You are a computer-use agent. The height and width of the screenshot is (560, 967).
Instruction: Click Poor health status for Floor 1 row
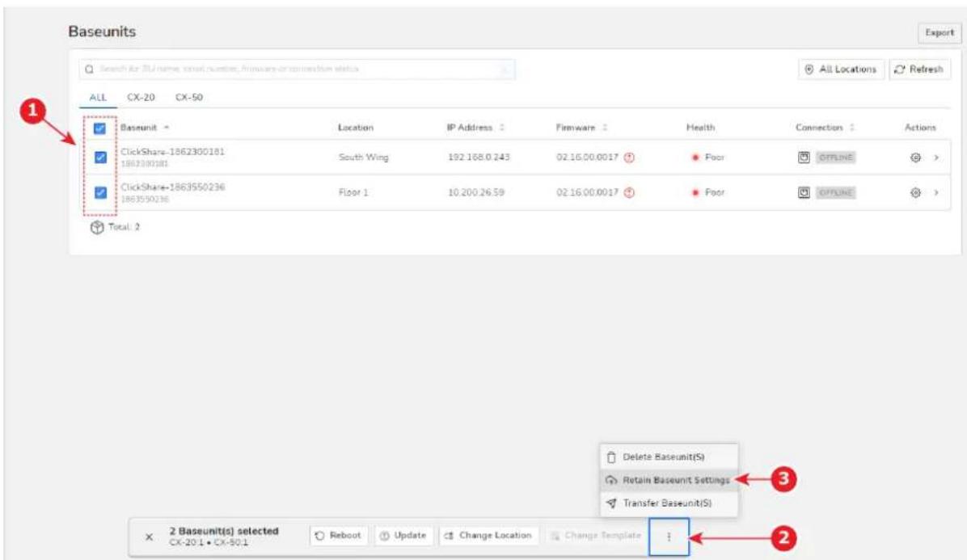click(708, 193)
